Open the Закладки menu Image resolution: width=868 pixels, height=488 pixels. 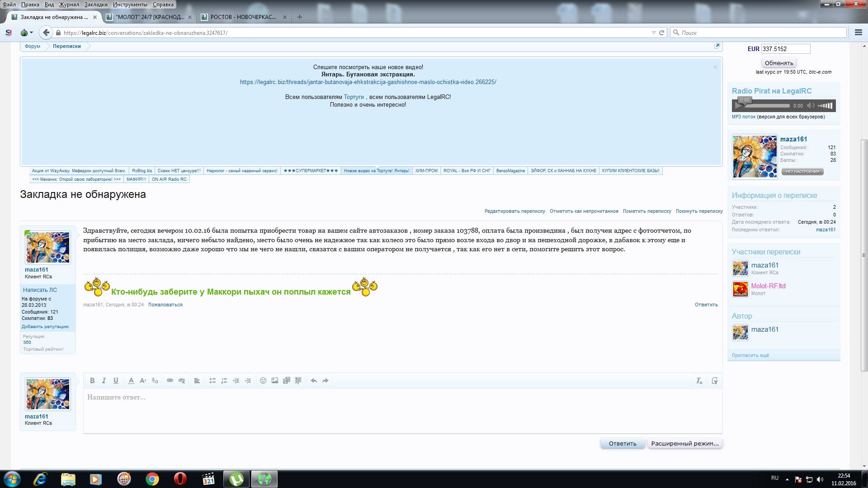point(95,5)
